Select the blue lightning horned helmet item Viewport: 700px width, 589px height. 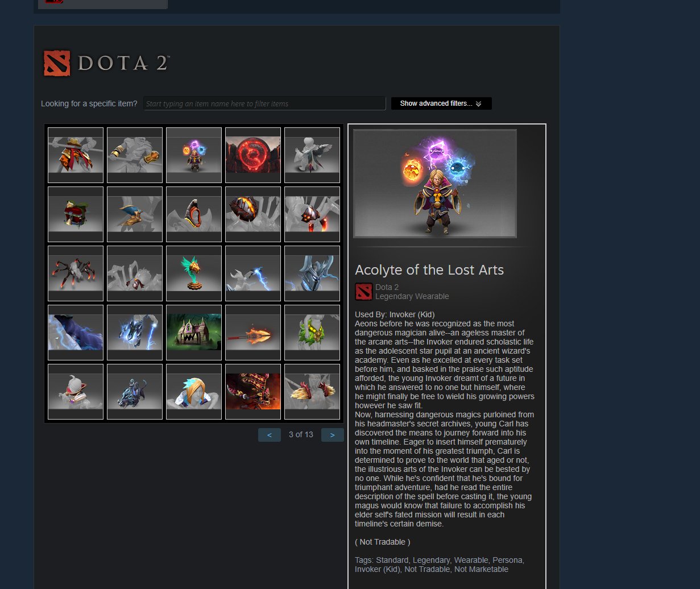click(x=312, y=273)
